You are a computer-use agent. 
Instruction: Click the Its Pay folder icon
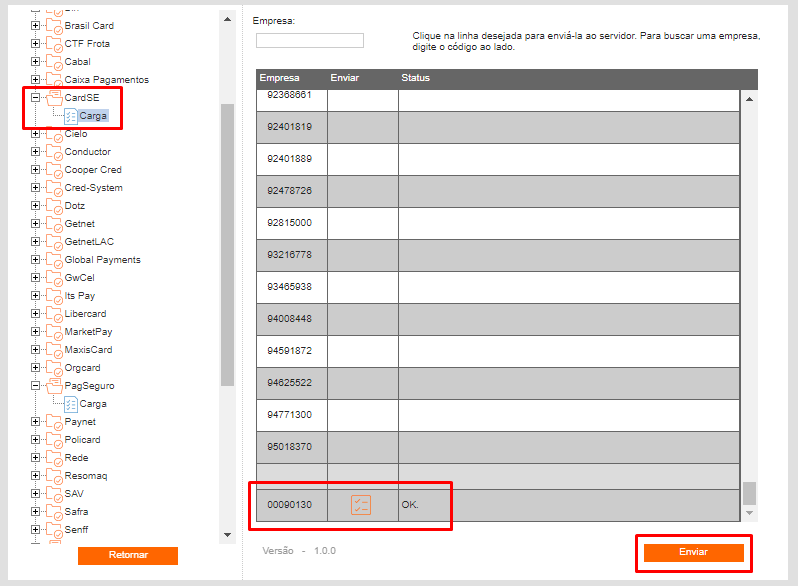tap(54, 296)
